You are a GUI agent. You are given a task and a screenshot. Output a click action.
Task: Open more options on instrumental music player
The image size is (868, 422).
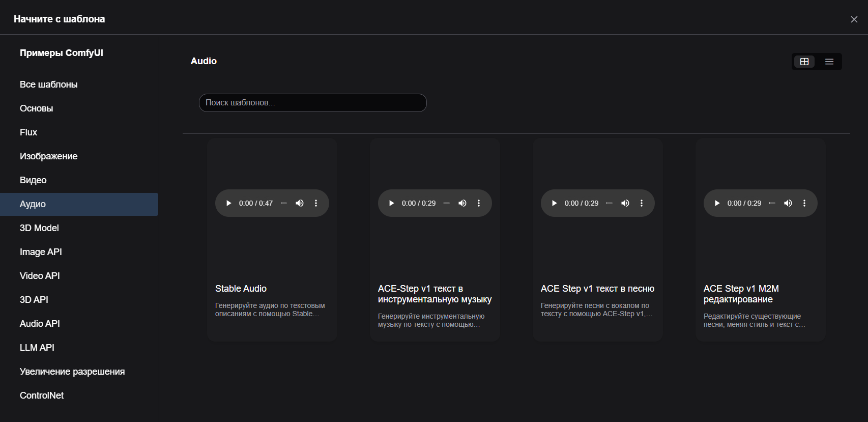tap(479, 203)
